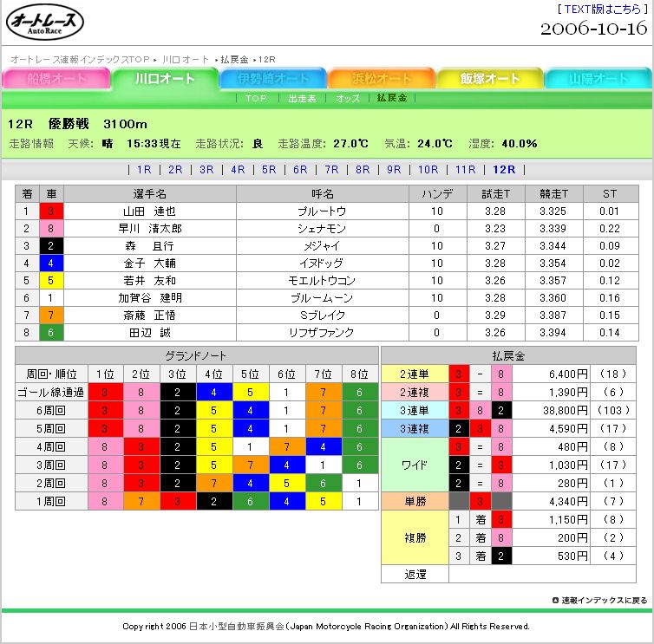Go to race 9R
Screen dimensions: 654x644
point(394,170)
